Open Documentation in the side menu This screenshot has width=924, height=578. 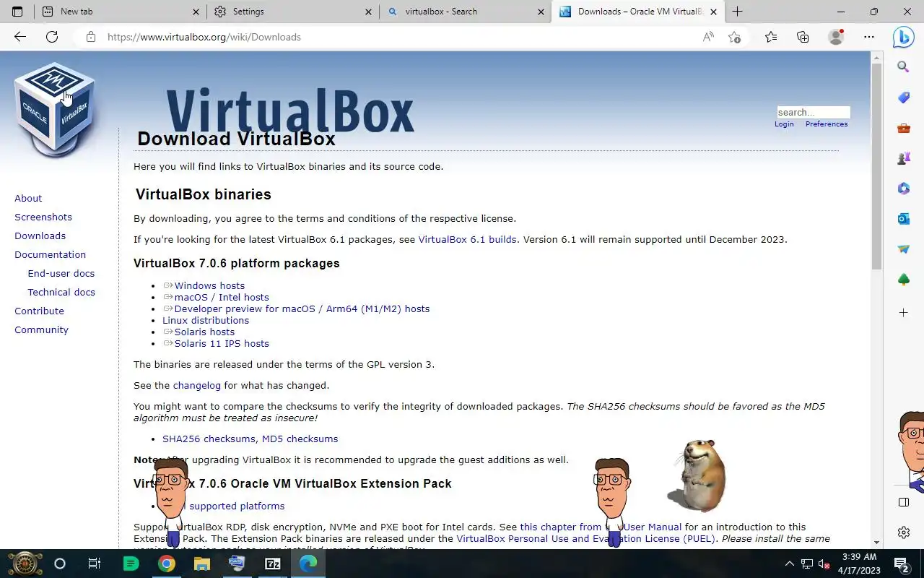click(x=50, y=254)
